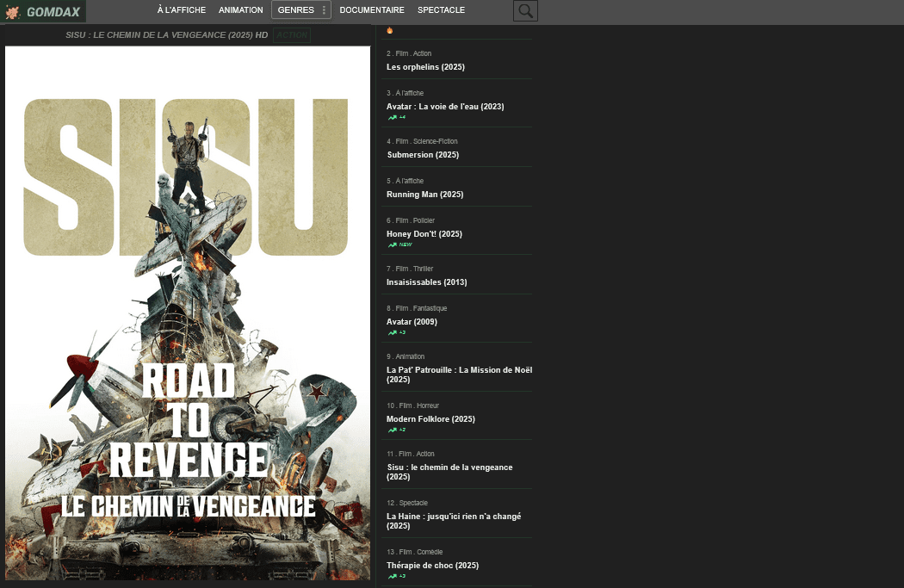
Task: Click the trend arrow under Thérapie de choc
Action: coord(393,576)
